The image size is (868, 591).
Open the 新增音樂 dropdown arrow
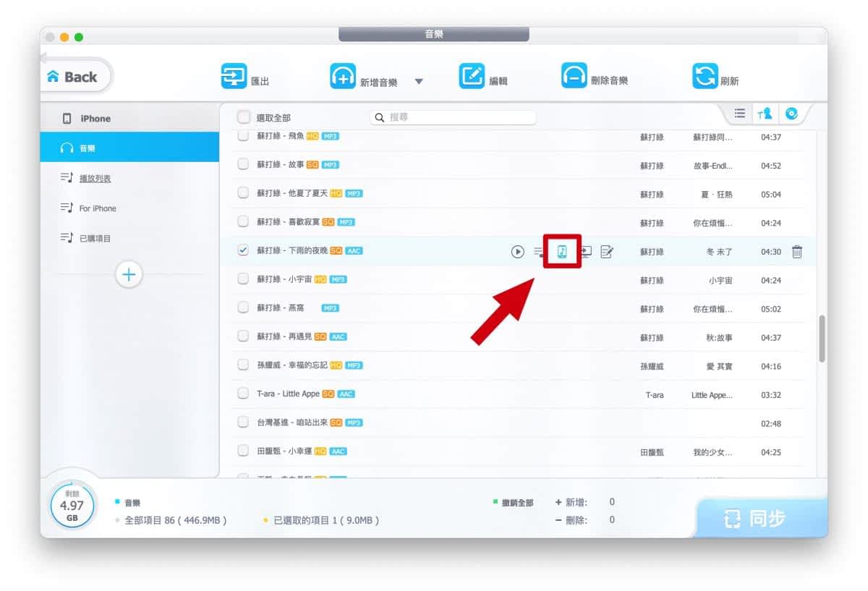pyautogui.click(x=419, y=82)
